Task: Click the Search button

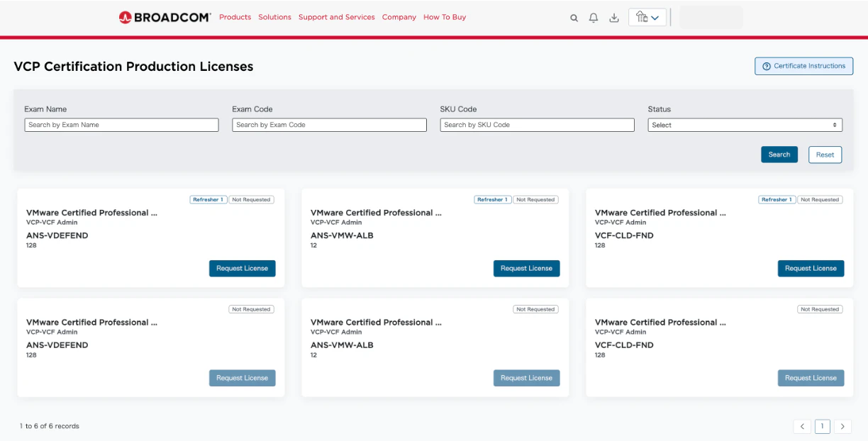Action: coord(779,155)
